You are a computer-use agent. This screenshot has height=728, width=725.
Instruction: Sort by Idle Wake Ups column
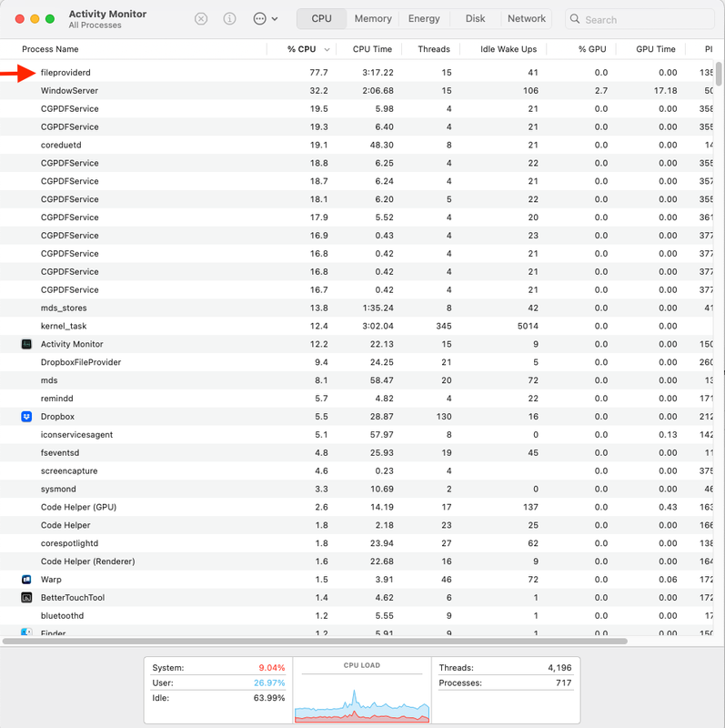(x=508, y=49)
